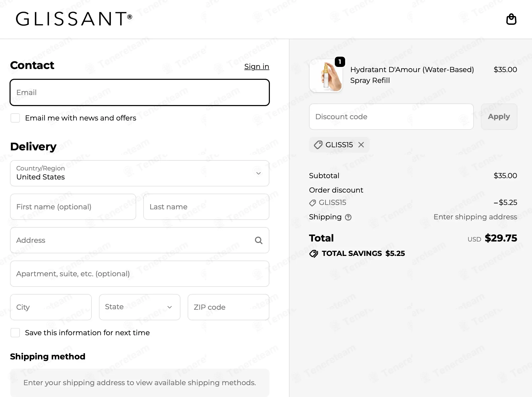
Task: Click the product name Hydratant D'Amour Spray Refill
Action: (412, 75)
